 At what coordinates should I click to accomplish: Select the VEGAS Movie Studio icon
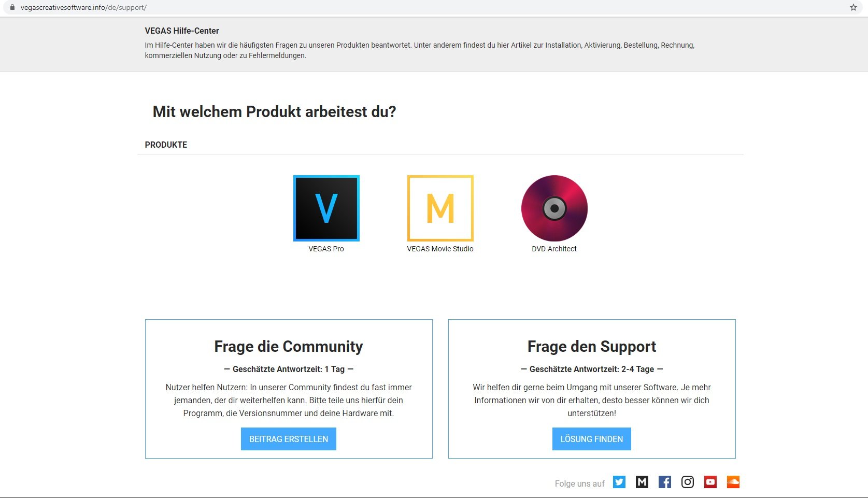[x=440, y=208]
